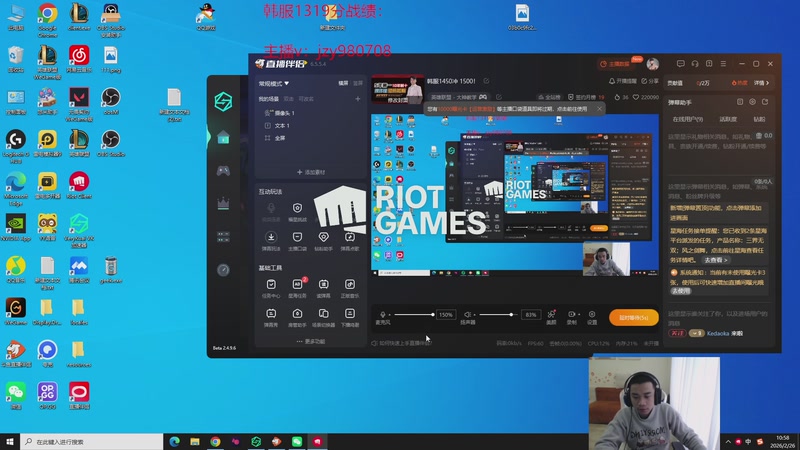Dismiss the expiring-card notification banner
Screen dimensions: 800x450
(599, 109)
